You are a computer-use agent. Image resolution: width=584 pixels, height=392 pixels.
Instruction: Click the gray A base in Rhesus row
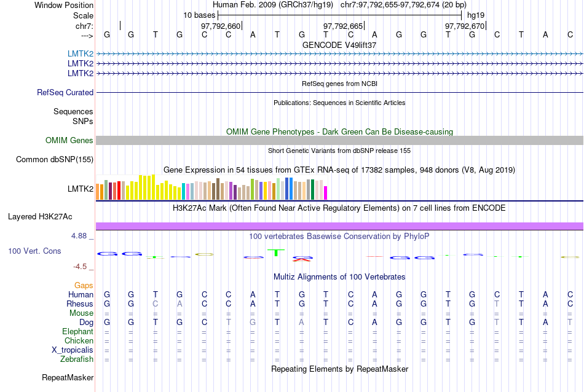pos(180,304)
